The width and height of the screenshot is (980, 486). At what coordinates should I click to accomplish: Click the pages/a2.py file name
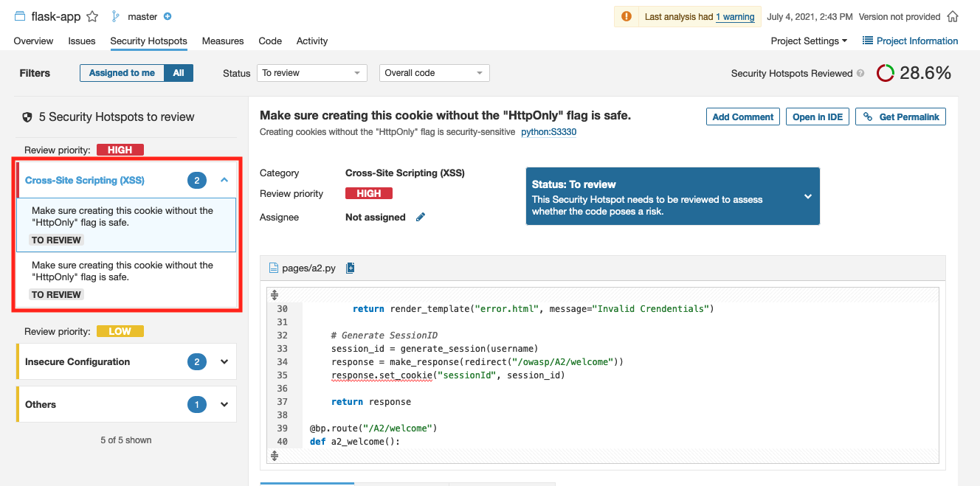(x=308, y=268)
